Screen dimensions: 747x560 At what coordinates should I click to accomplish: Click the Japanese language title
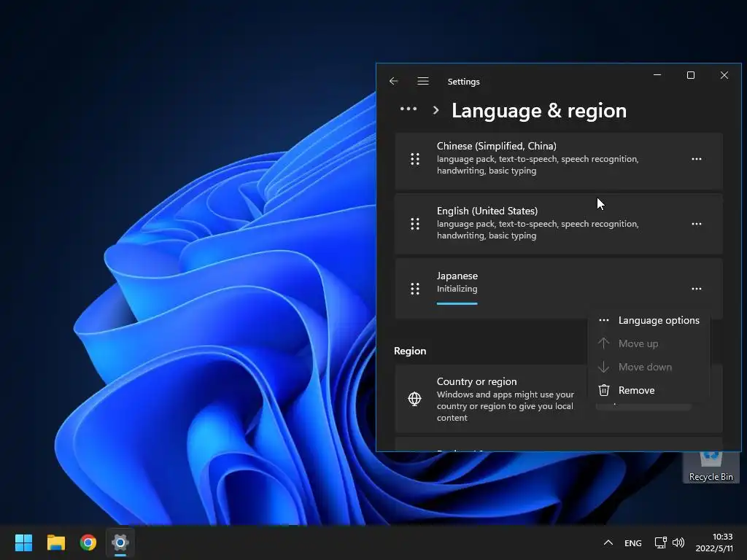(457, 276)
